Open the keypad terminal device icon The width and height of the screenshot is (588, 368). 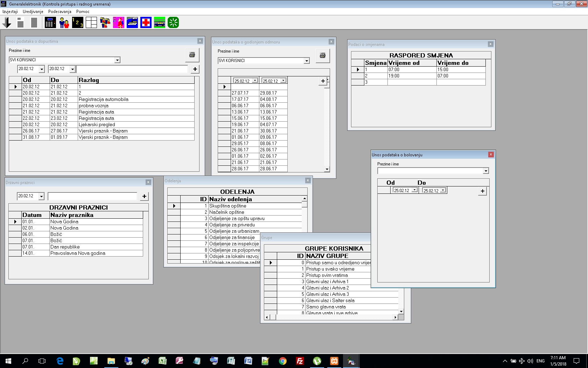[x=50, y=23]
